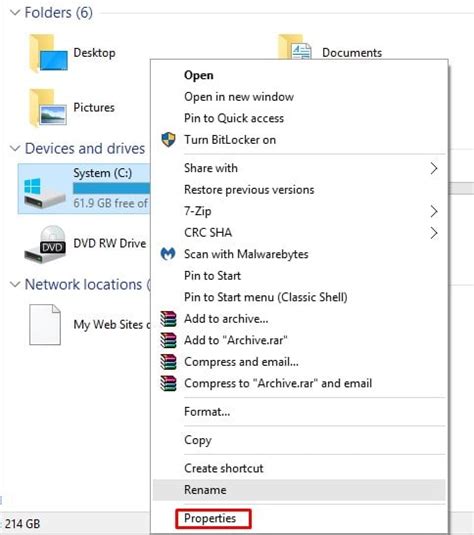Image resolution: width=474 pixels, height=535 pixels.
Task: Click the Folders (6) heading text
Action: pyautogui.click(x=58, y=13)
